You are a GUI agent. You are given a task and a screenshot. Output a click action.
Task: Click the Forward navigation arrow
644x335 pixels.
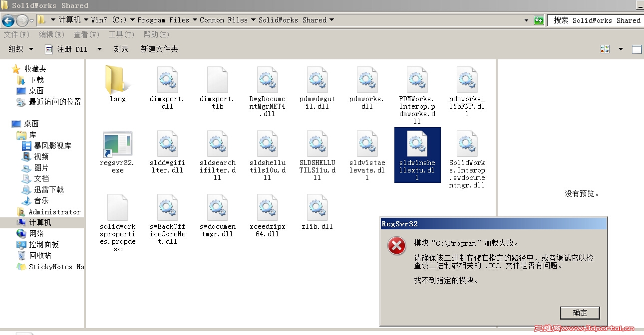click(22, 20)
